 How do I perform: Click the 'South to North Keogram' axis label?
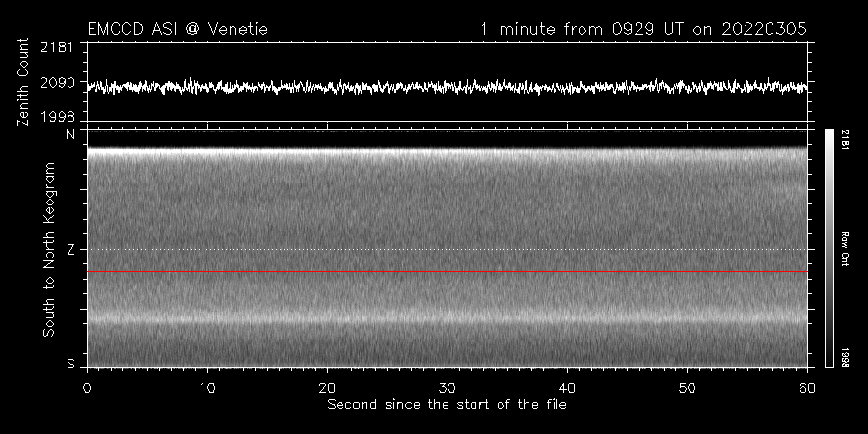(x=49, y=249)
